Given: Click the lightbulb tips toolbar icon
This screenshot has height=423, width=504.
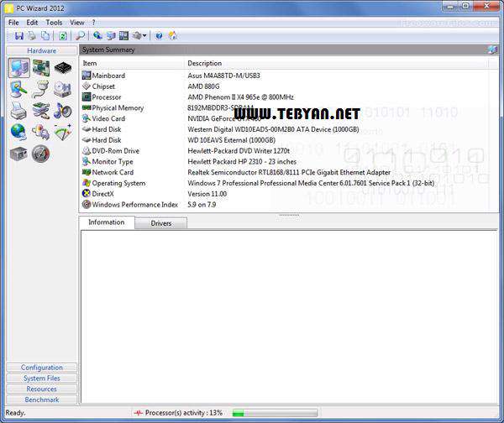Looking at the screenshot, I should (x=172, y=35).
